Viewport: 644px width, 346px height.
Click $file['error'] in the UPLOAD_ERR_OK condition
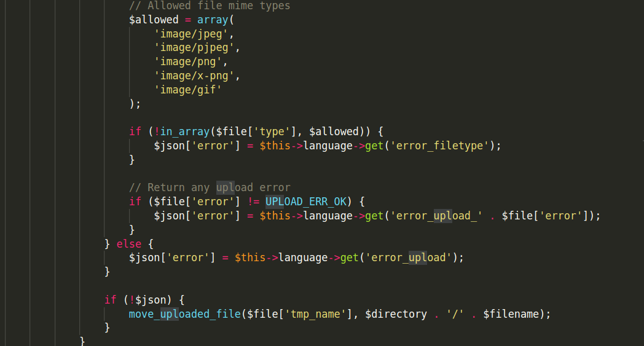pos(197,202)
